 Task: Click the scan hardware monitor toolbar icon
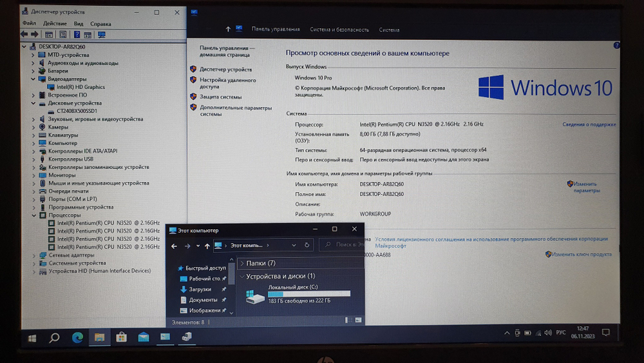pos(102,35)
